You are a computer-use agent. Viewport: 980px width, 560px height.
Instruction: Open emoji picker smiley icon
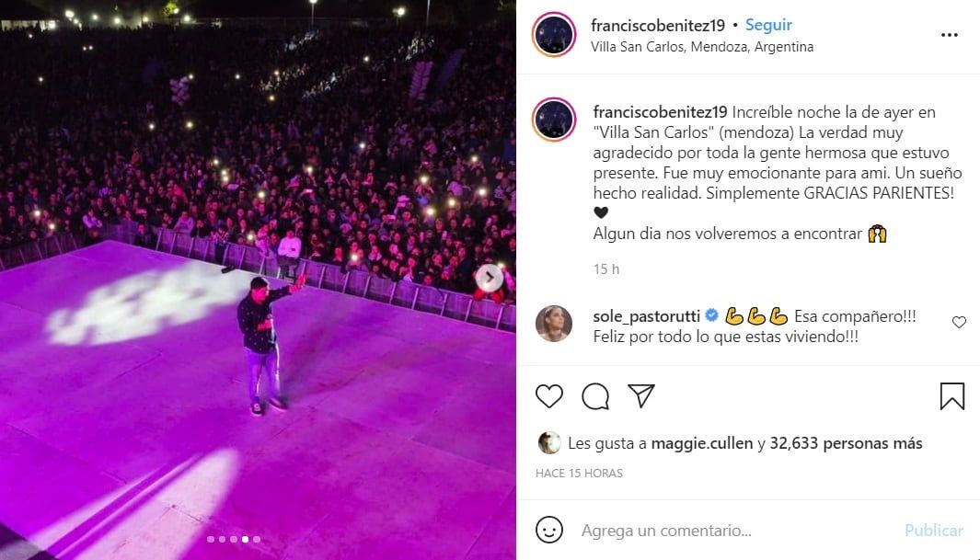pos(548,530)
